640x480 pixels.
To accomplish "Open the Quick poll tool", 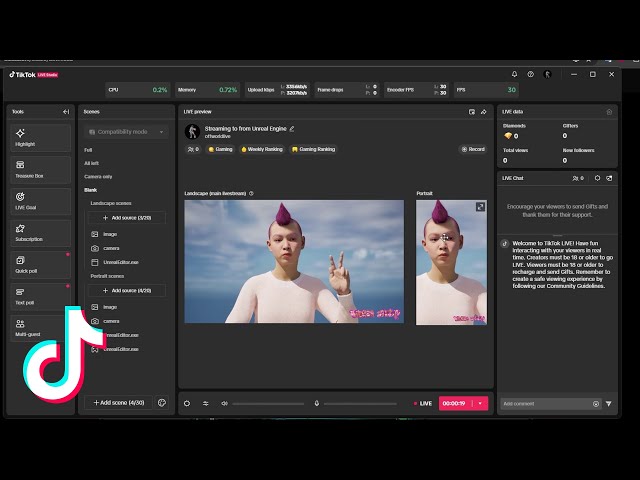I will pos(40,265).
